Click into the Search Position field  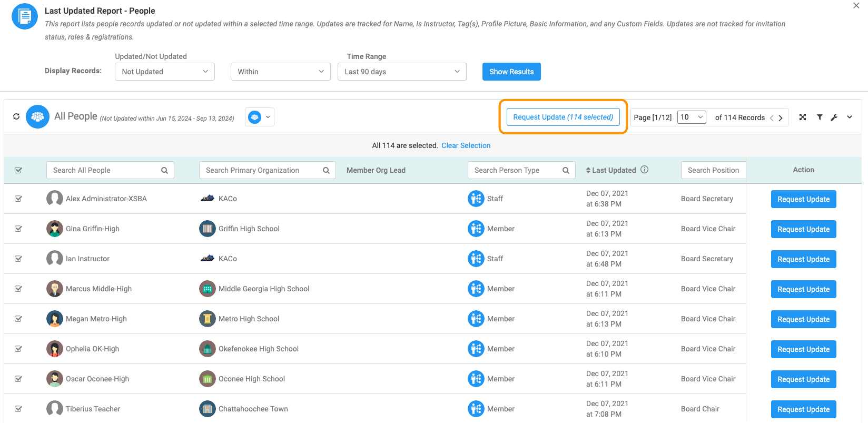tap(714, 170)
